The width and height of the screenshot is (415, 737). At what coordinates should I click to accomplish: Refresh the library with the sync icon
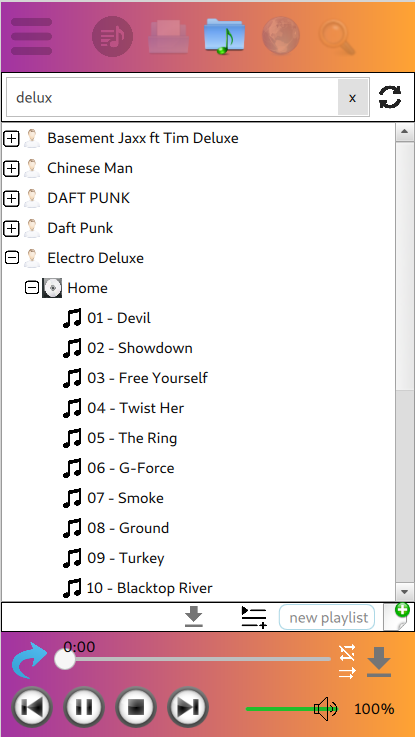390,97
